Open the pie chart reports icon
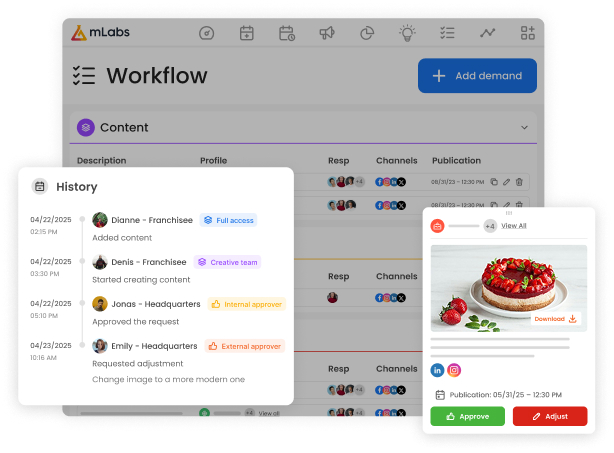The height and width of the screenshot is (453, 614). pos(367,33)
